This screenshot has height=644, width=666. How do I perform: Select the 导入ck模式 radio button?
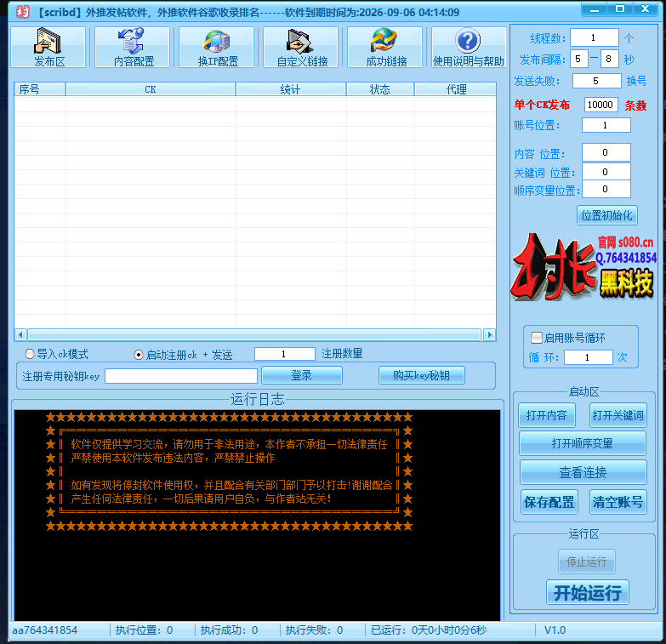pyautogui.click(x=31, y=354)
